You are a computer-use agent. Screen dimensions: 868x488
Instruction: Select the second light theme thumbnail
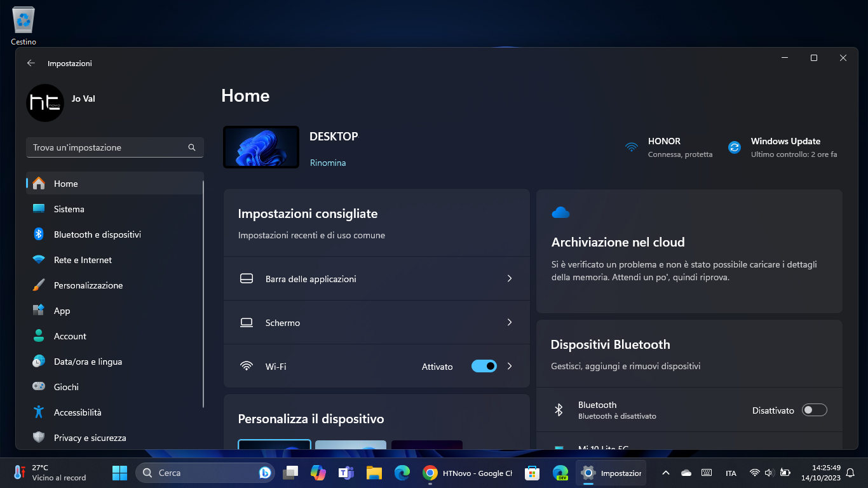[351, 445]
